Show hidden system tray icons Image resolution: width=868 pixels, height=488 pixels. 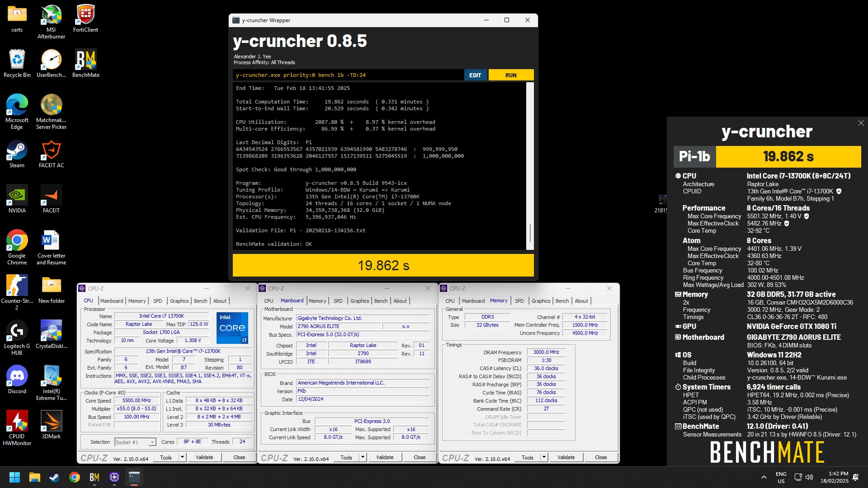764,477
